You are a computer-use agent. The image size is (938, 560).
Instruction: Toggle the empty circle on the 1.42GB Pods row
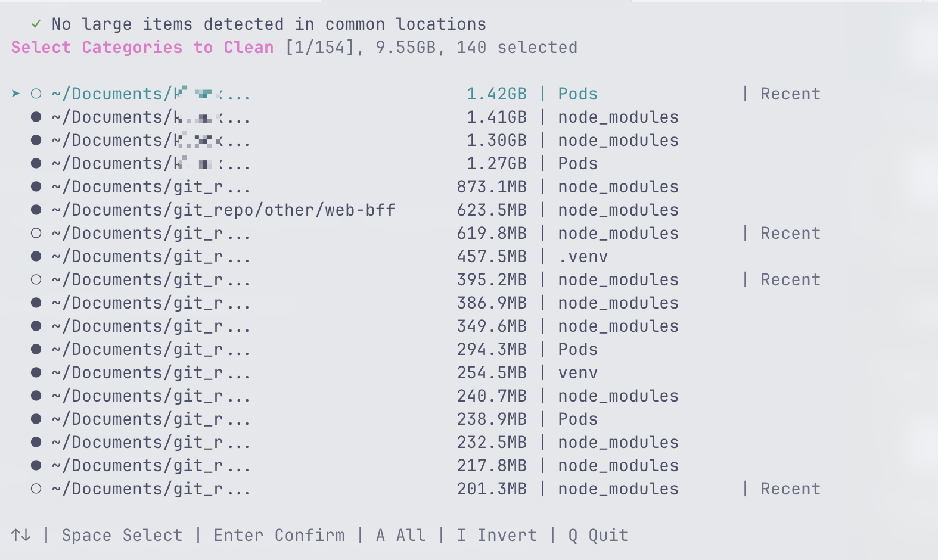pos(36,94)
